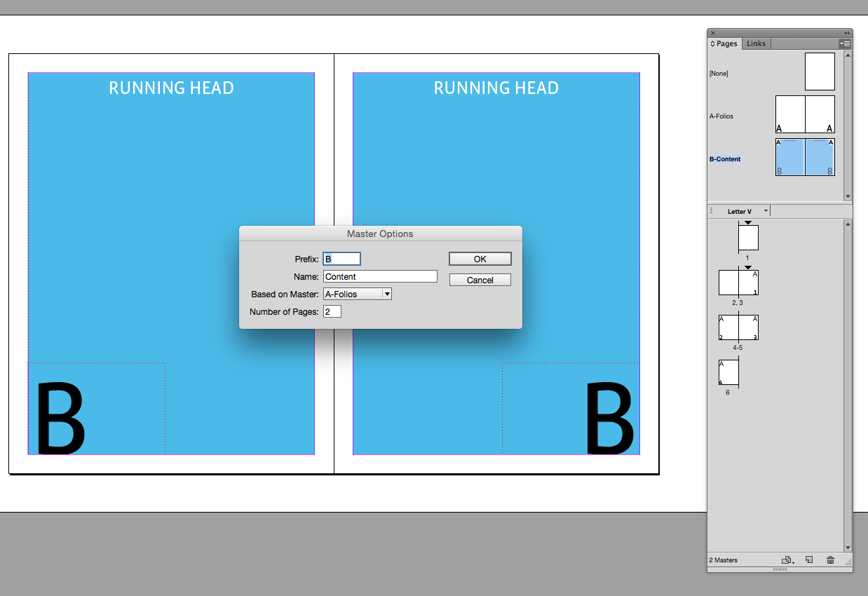
Task: Collapse the panel with double-arrow icon
Action: coord(846,33)
